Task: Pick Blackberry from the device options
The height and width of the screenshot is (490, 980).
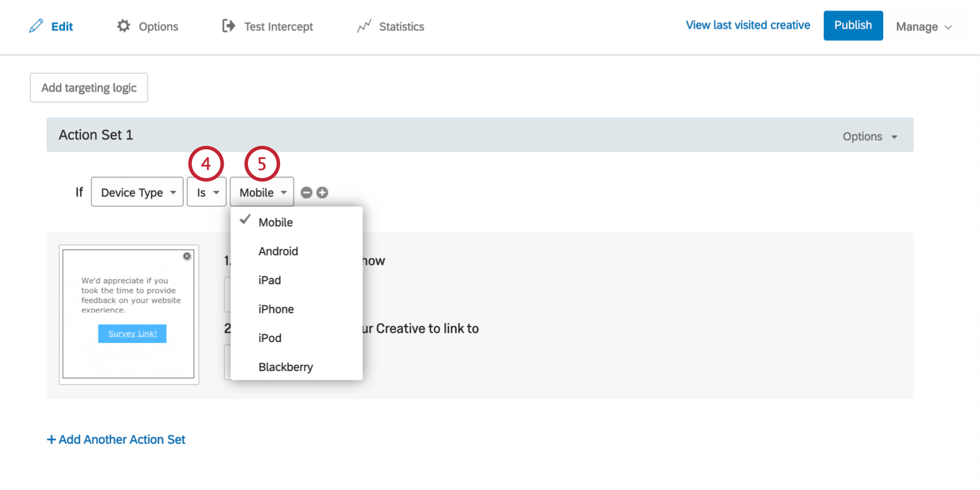Action: [x=285, y=367]
